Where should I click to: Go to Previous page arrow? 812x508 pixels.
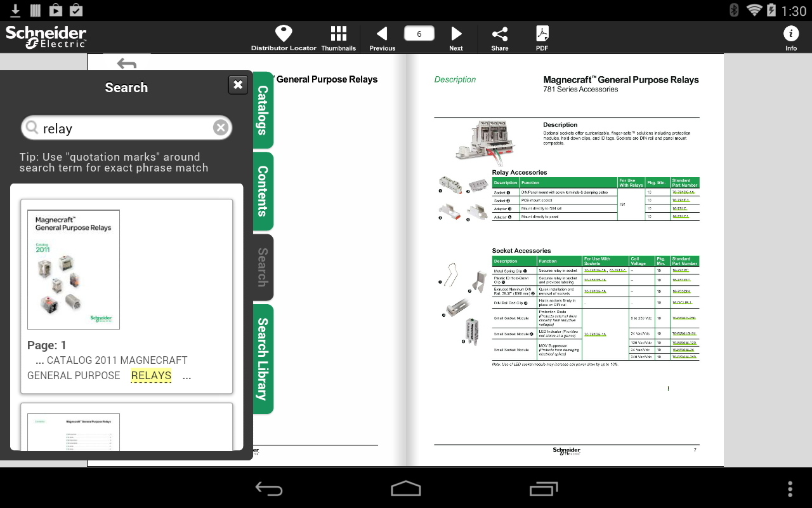[x=382, y=34]
